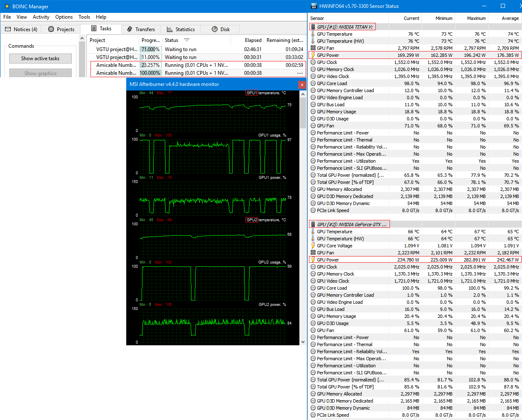
Task: Sort tasks by the Progress column header
Action: (151, 40)
